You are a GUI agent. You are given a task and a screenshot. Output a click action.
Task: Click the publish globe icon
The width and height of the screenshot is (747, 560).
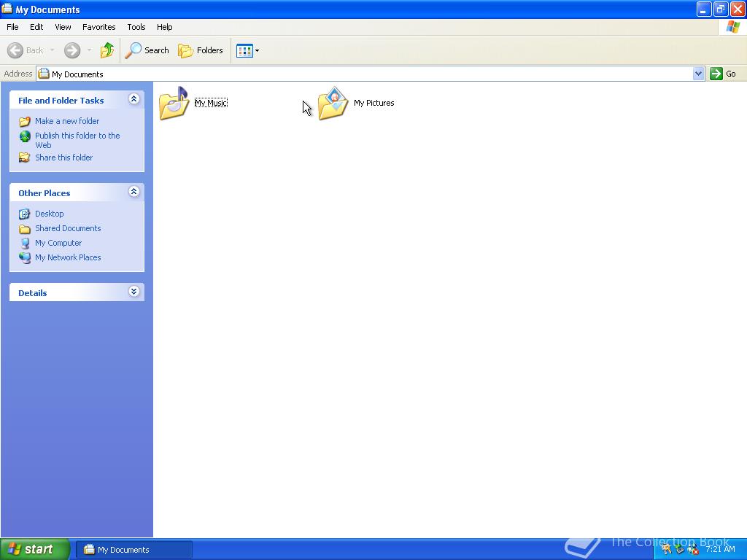(x=25, y=136)
